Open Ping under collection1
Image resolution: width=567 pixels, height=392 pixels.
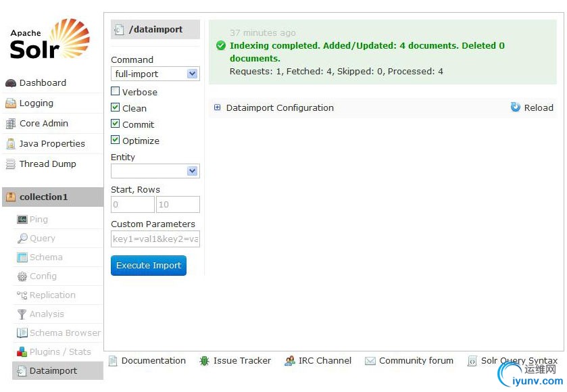39,220
